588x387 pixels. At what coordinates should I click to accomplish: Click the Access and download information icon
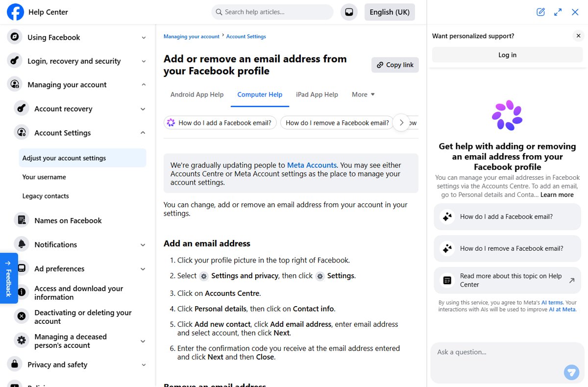[22, 292]
